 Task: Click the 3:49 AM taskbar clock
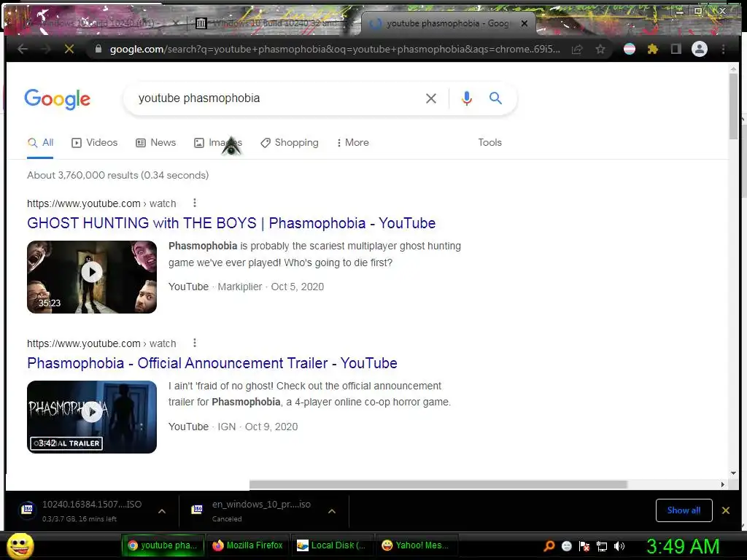click(683, 546)
